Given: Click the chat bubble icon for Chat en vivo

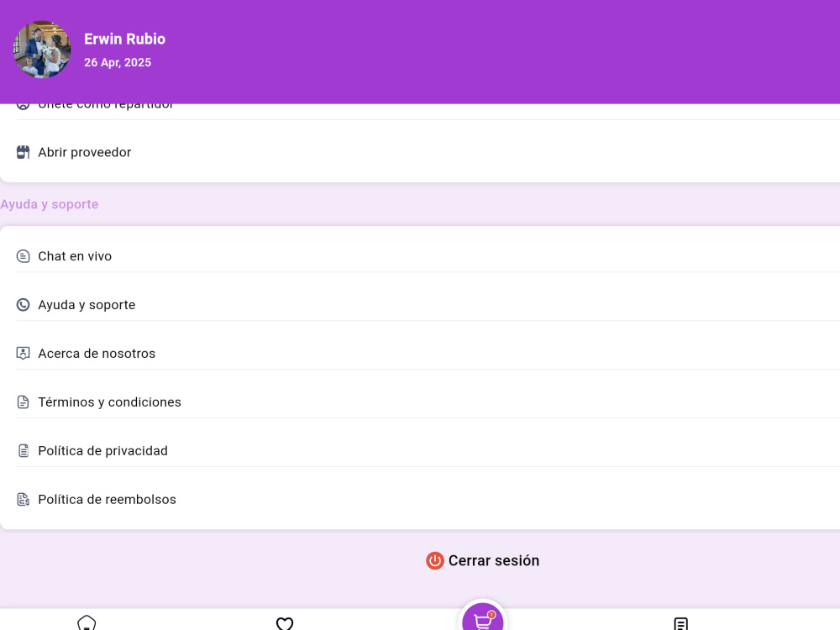Looking at the screenshot, I should coord(23,256).
